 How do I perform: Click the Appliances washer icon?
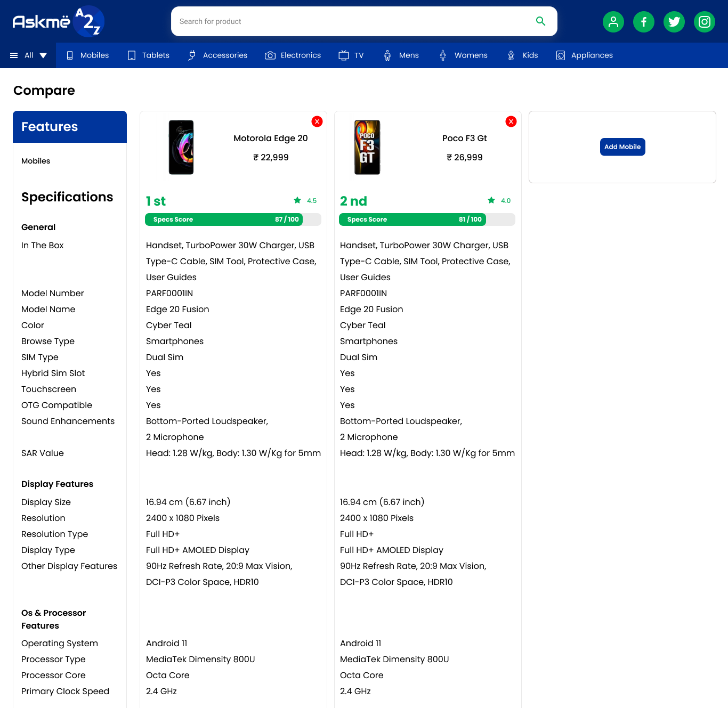tap(561, 55)
